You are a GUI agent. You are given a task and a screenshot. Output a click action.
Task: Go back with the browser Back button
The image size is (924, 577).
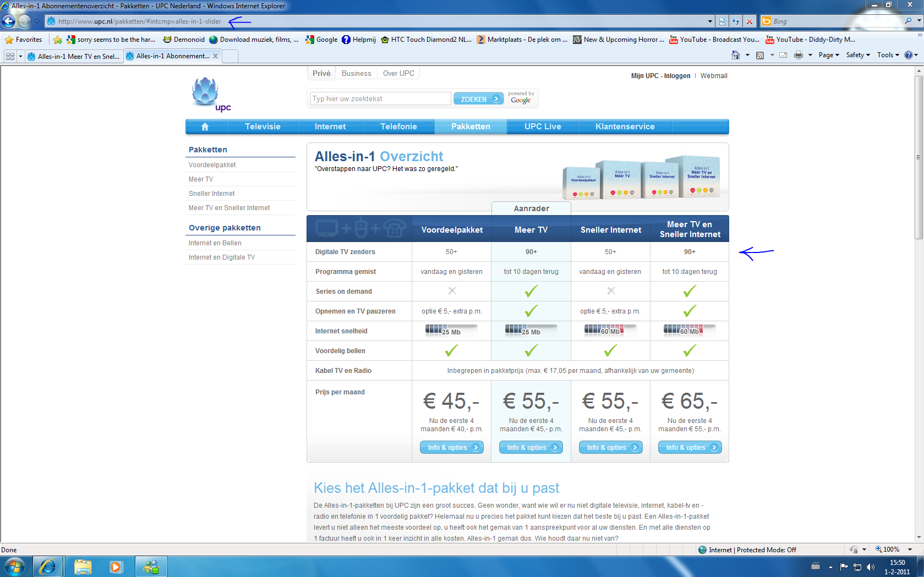(8, 21)
